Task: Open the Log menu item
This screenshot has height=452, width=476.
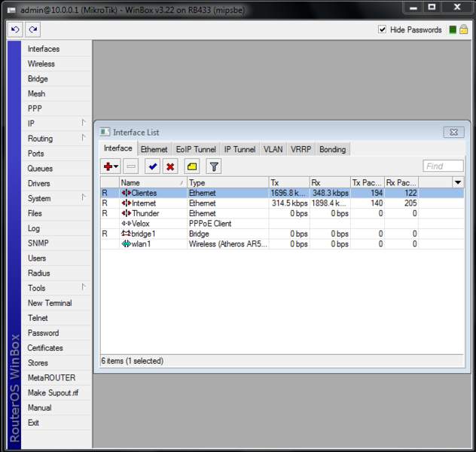Action: (56, 228)
